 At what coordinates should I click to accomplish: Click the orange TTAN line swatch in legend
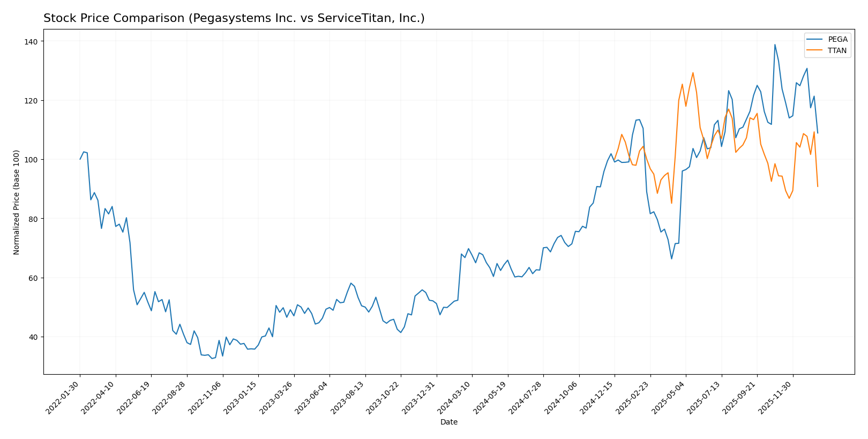coord(815,51)
